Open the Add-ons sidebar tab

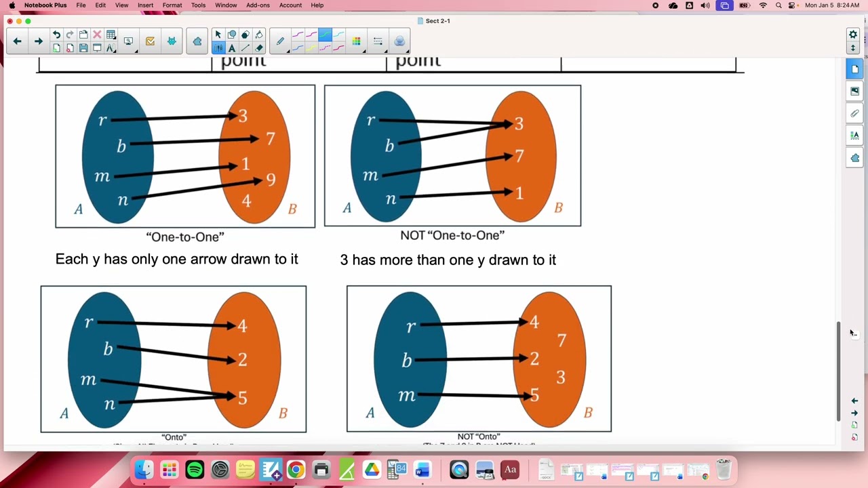click(x=854, y=158)
